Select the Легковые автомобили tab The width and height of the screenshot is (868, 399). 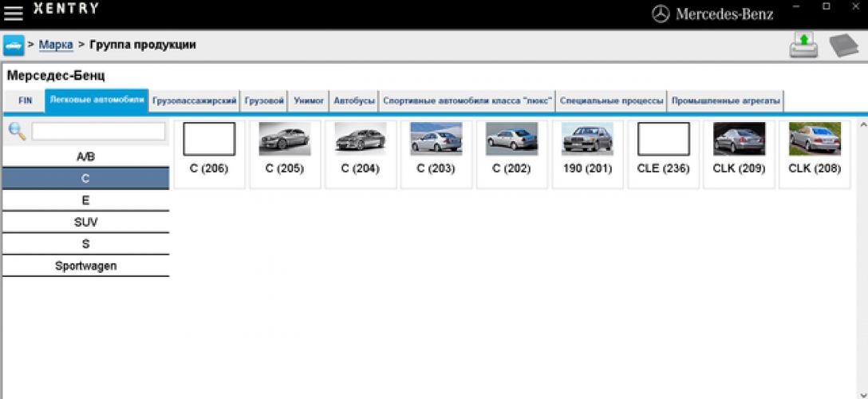(x=97, y=101)
